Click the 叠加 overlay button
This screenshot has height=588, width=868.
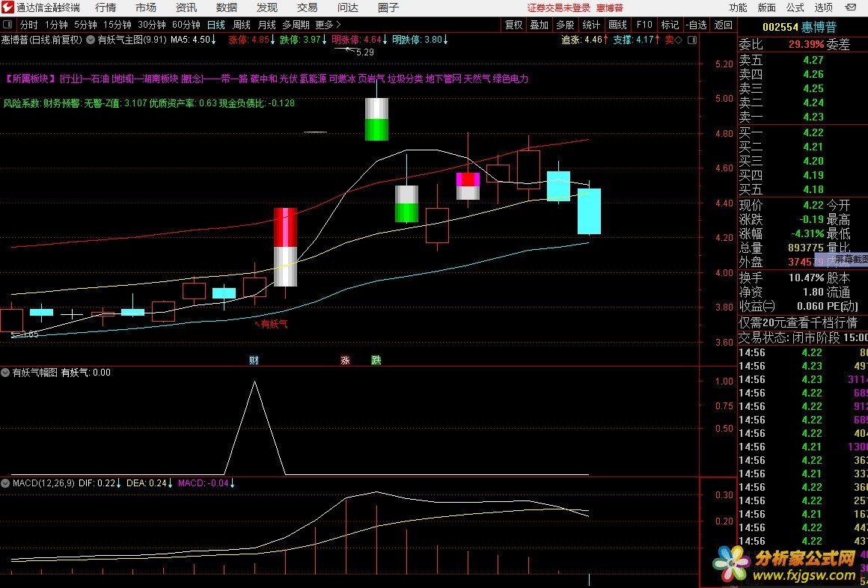coord(540,25)
